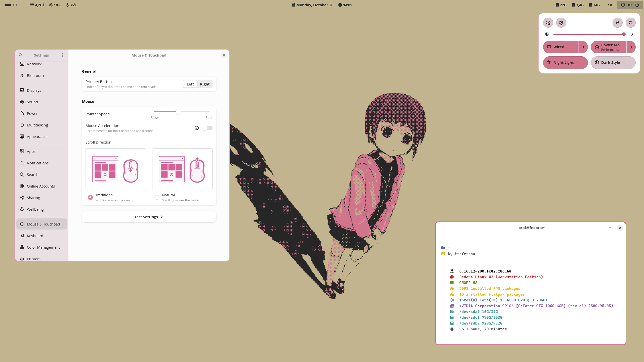The height and width of the screenshot is (362, 644).
Task: Click the lock screen icon
Action: coord(617,23)
